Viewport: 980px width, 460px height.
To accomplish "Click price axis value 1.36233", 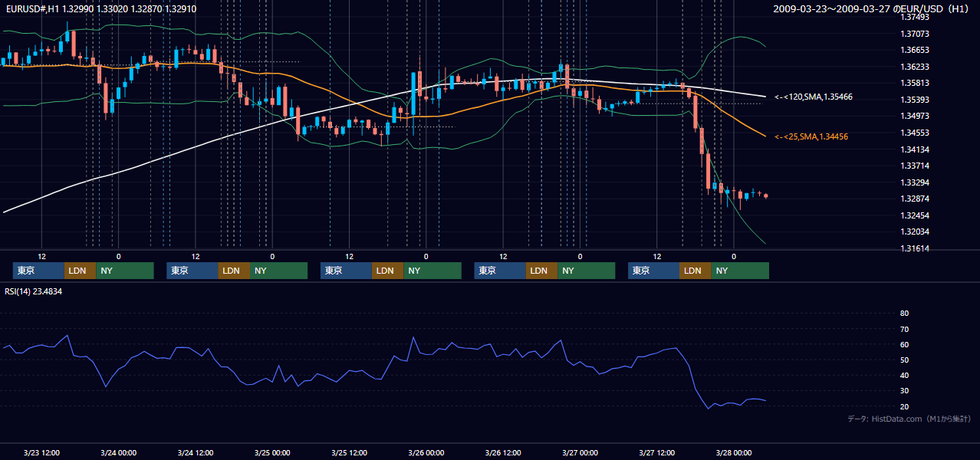I will (914, 67).
